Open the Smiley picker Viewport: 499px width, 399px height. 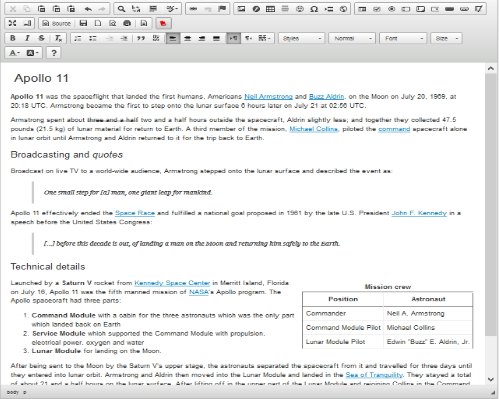pyautogui.click(x=300, y=9)
